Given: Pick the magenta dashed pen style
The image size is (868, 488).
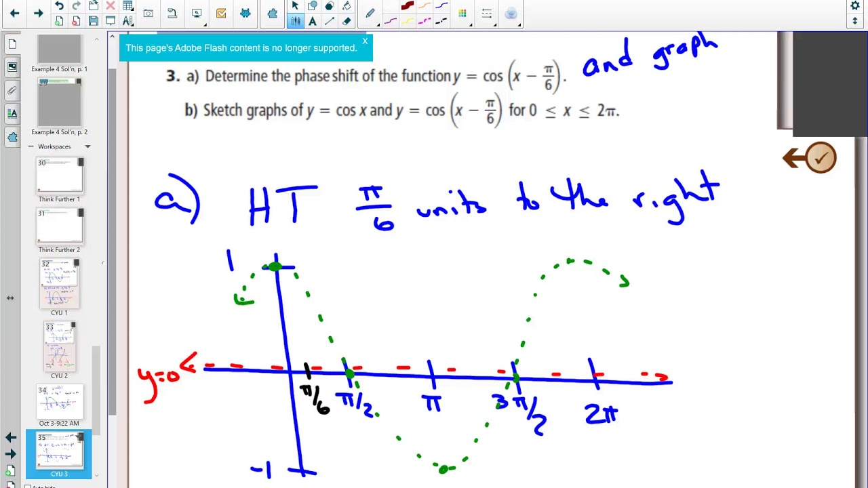Looking at the screenshot, I should pos(425,21).
